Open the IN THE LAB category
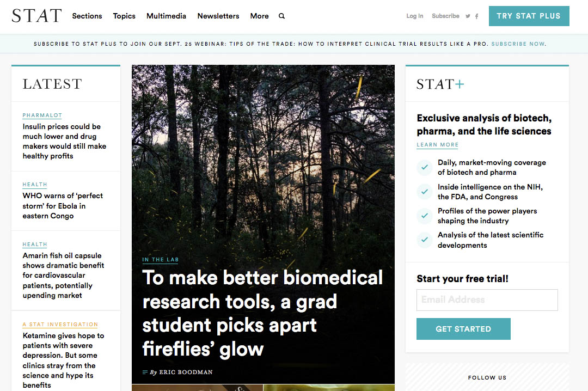The height and width of the screenshot is (391, 588). 161,260
